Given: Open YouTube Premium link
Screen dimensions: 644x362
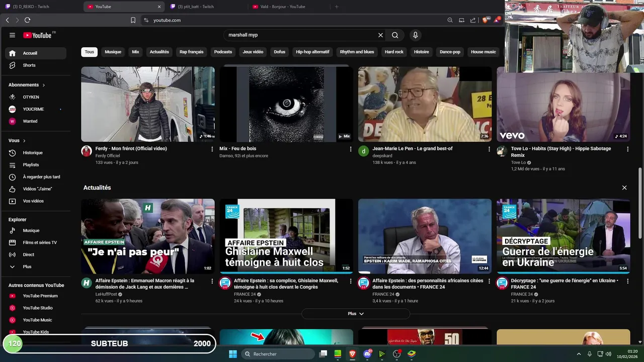Looking at the screenshot, I should (x=36, y=296).
